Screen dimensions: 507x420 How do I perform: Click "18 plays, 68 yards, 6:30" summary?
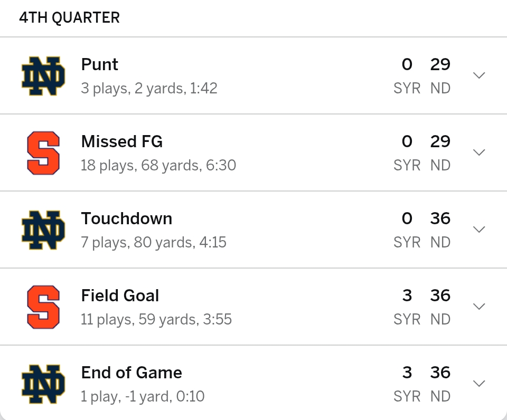coord(158,166)
